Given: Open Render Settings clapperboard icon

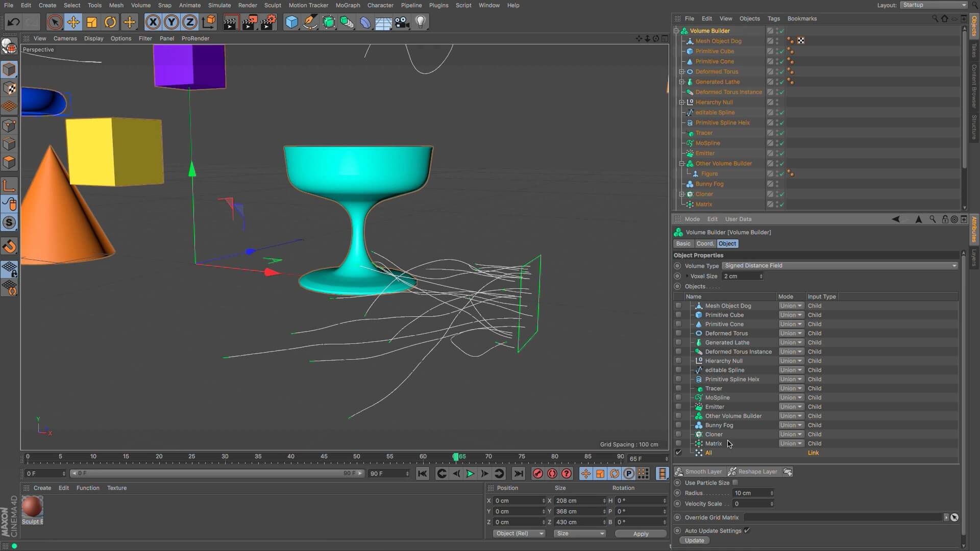Looking at the screenshot, I should click(268, 22).
